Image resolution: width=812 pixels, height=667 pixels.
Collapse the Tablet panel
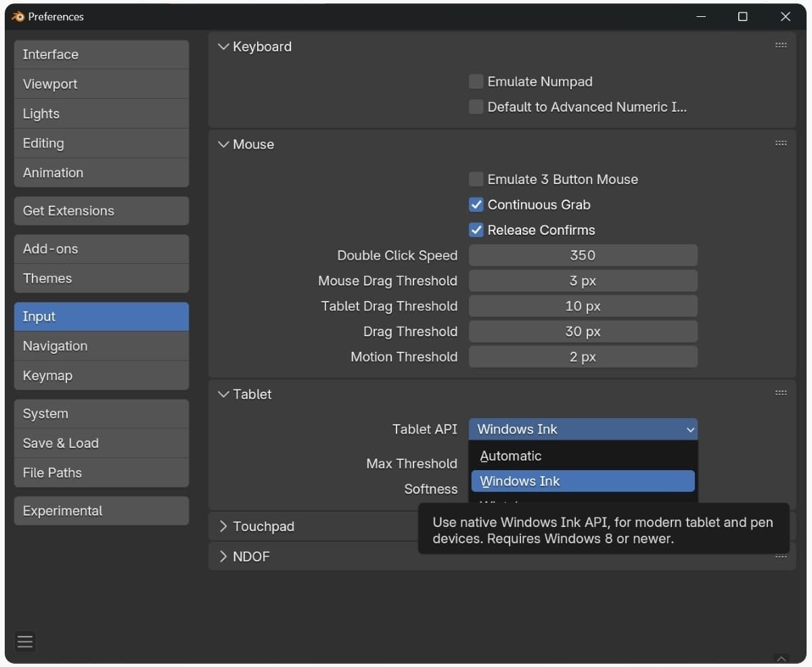click(223, 394)
